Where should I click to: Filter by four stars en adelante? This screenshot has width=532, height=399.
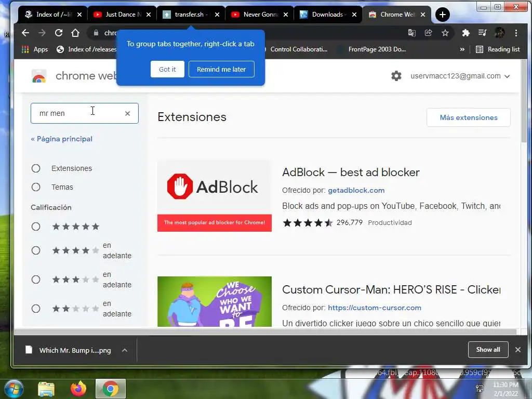(x=36, y=250)
